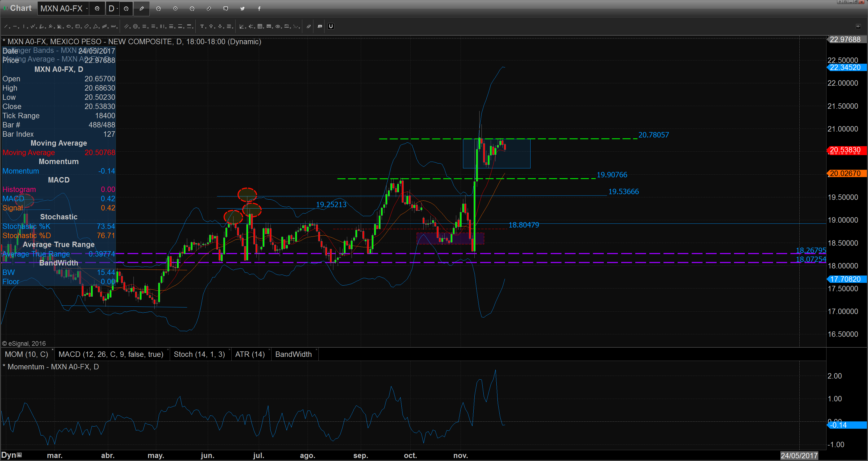Click the 17.70820 lower band marker
Screen dimensions: 868x461
coord(846,279)
